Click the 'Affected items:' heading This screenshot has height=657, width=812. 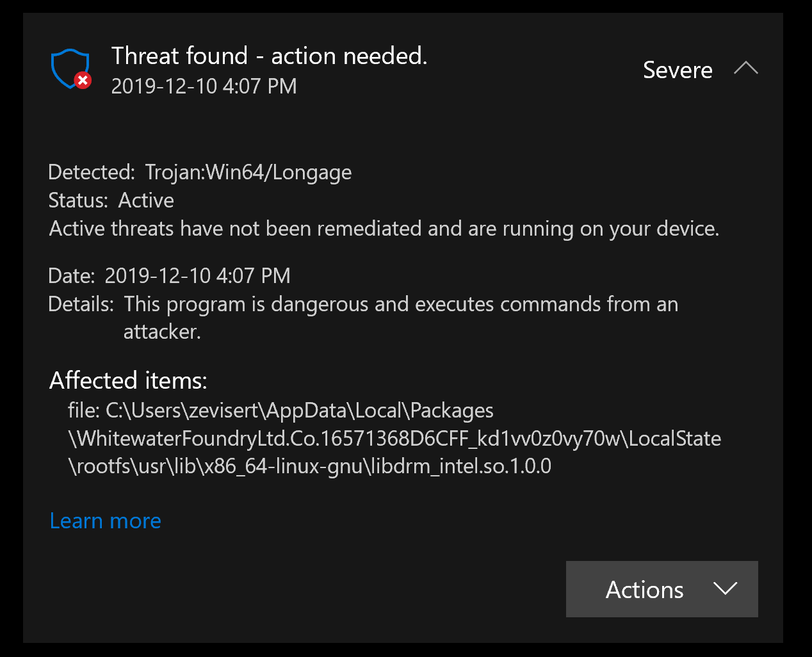point(128,380)
